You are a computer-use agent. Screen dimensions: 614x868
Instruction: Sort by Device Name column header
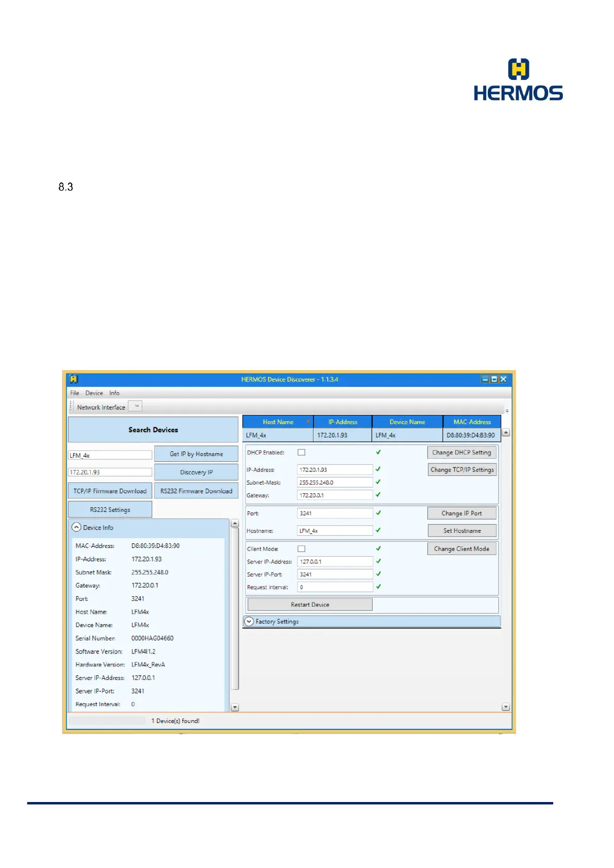[x=407, y=422]
